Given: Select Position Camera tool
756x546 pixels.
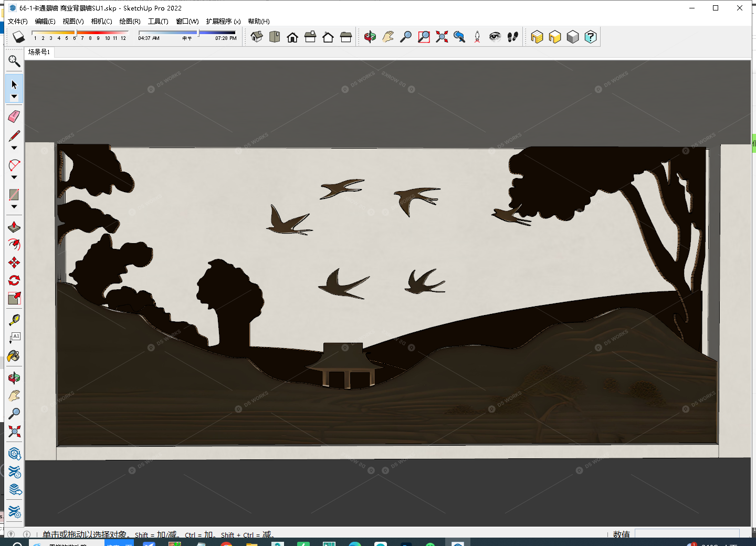Looking at the screenshot, I should tap(477, 37).
